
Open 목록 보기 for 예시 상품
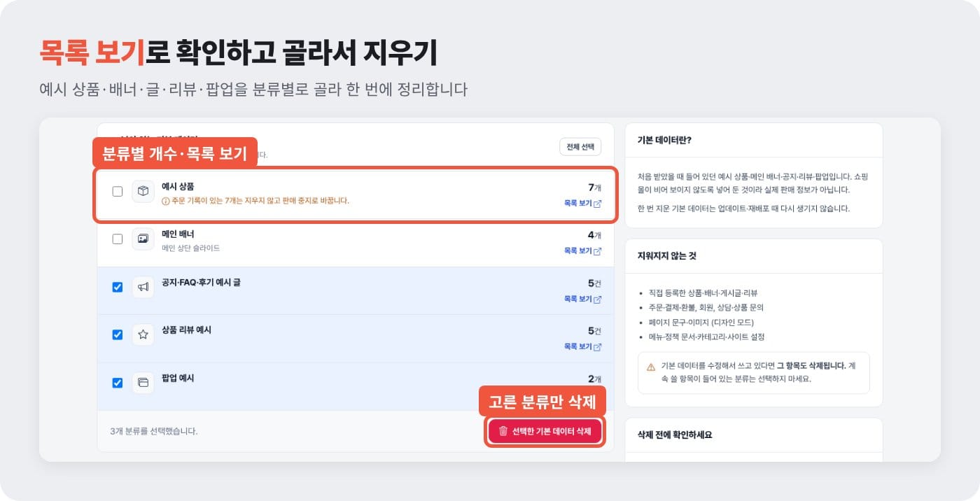[x=582, y=204]
